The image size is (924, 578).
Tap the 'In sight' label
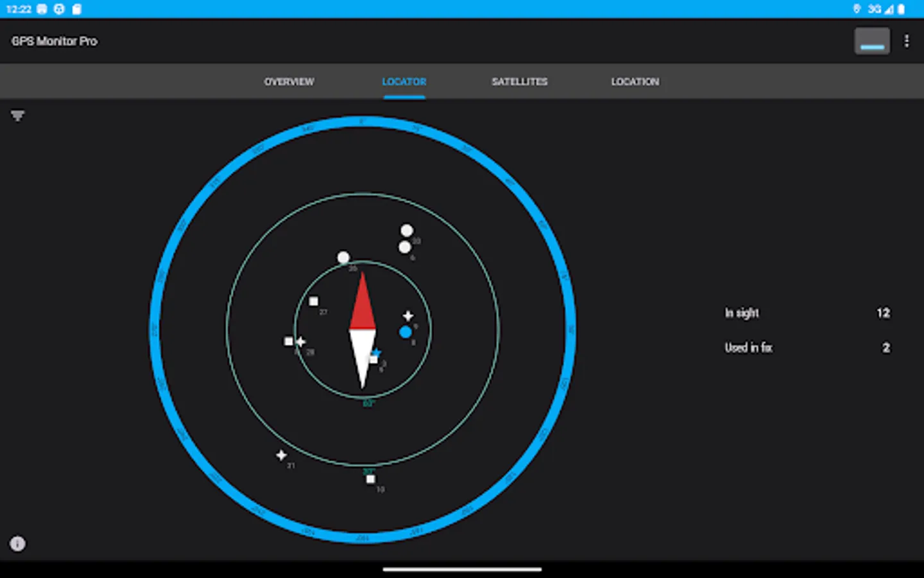pyautogui.click(x=742, y=313)
